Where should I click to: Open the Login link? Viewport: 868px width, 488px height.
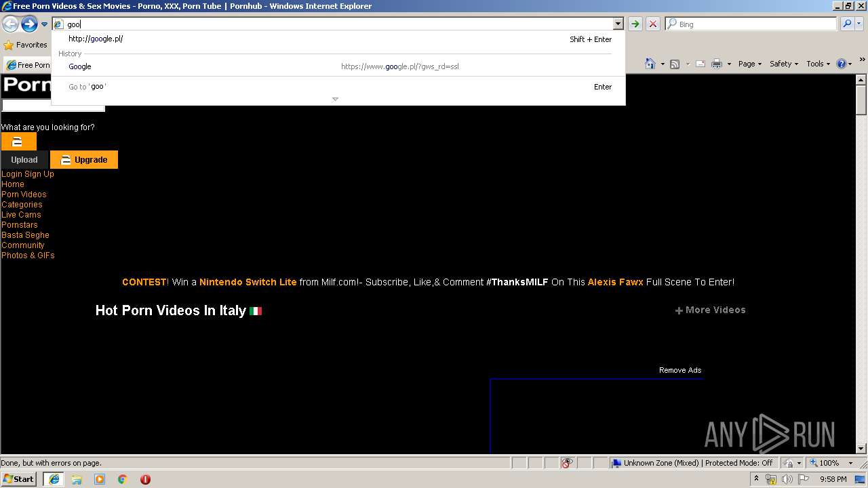point(12,174)
